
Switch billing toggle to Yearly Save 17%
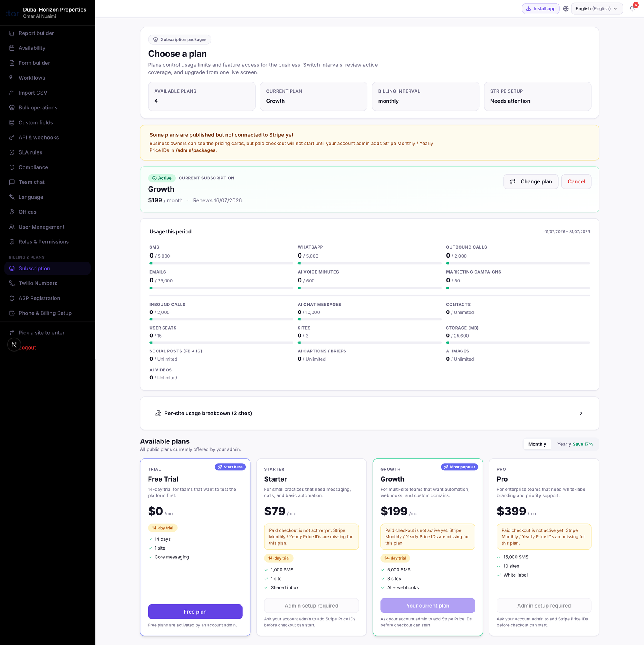[575, 444]
